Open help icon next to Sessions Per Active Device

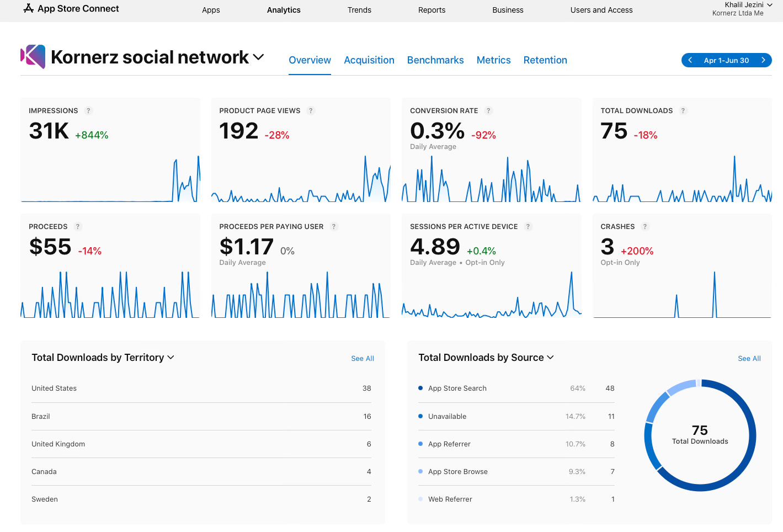[x=528, y=227]
